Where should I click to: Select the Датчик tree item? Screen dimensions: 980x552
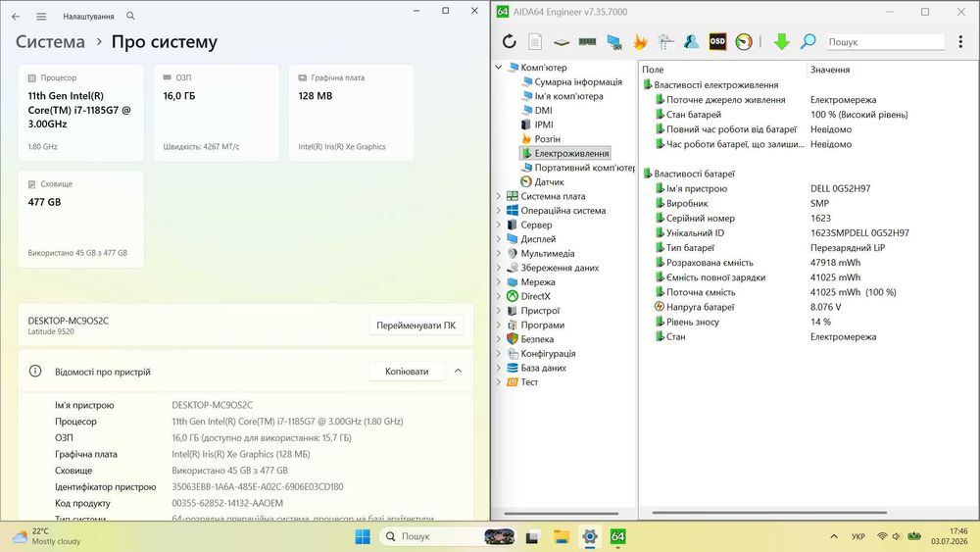(x=550, y=182)
